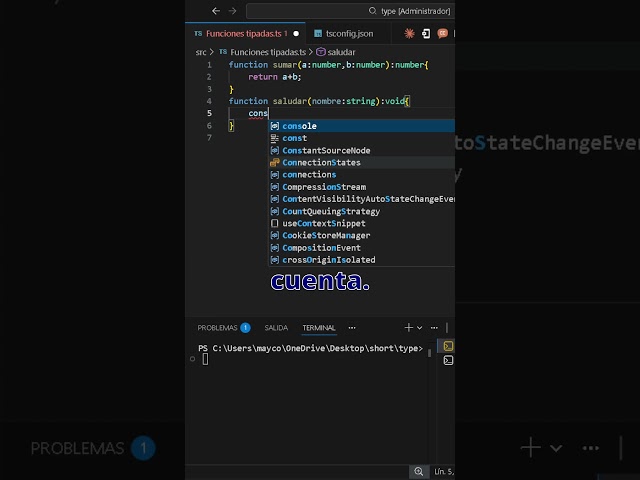Screen dimensions: 640x480
Task: Choose console suggestion
Action: pyautogui.click(x=361, y=126)
